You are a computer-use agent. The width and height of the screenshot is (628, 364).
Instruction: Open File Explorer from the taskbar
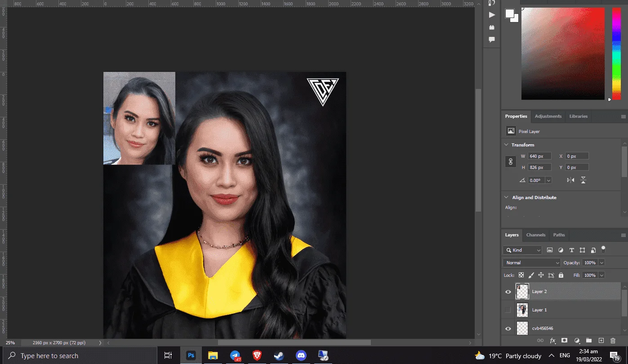(x=213, y=355)
